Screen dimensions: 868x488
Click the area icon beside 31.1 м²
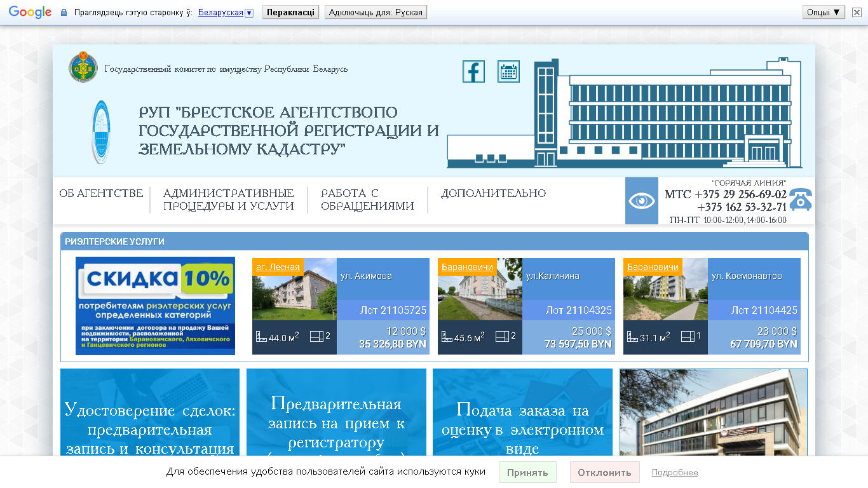pyautogui.click(x=632, y=337)
